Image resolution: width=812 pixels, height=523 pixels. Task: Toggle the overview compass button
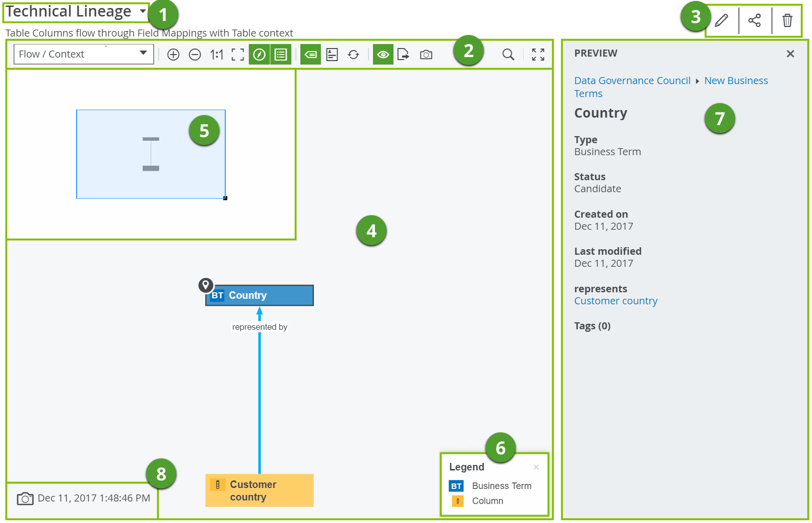pos(259,55)
